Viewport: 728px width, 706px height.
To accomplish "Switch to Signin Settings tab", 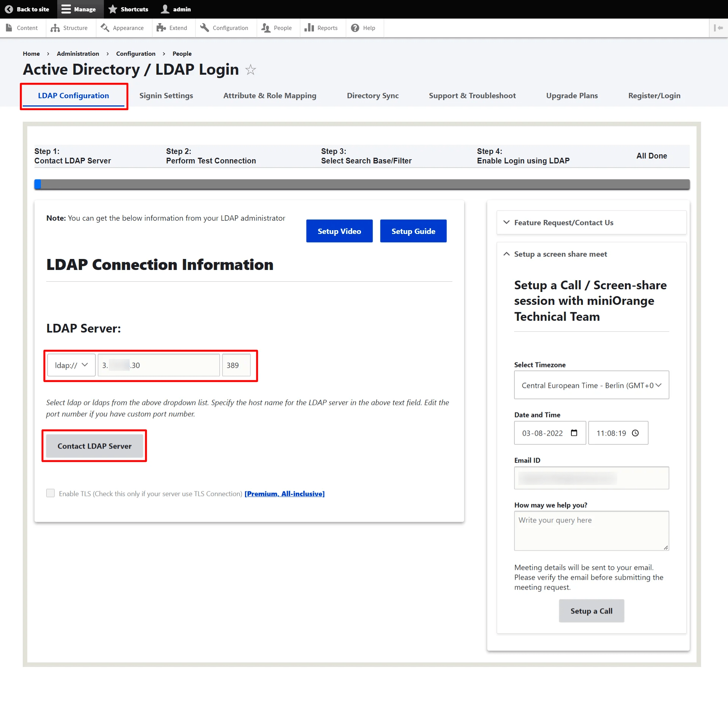I will [166, 96].
